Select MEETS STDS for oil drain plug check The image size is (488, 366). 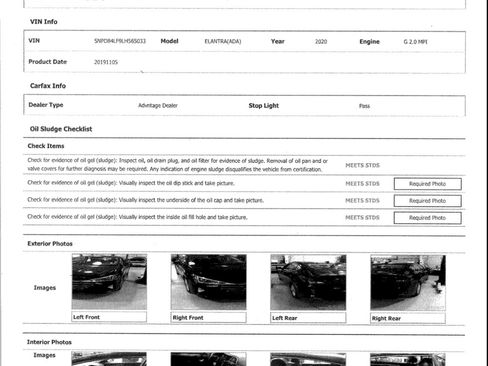pos(362,165)
